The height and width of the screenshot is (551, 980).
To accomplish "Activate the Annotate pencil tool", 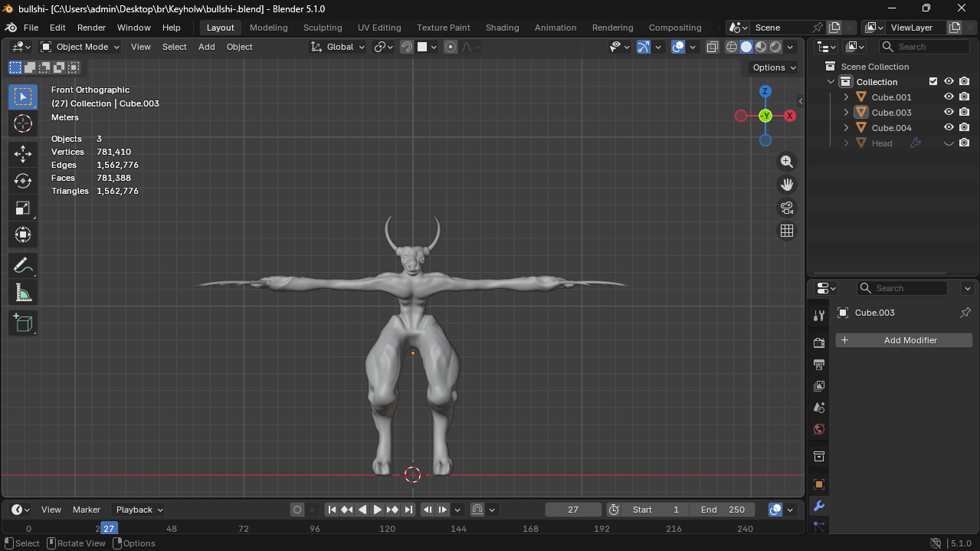I will (23, 266).
